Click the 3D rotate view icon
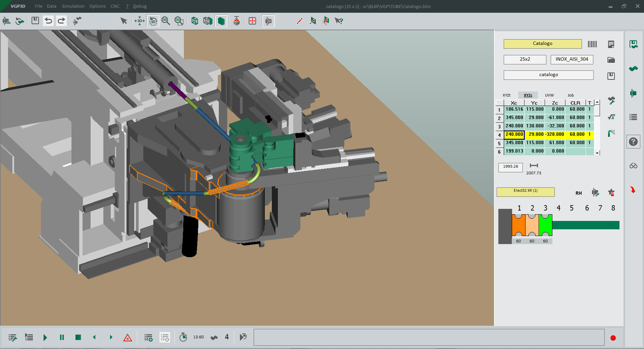Screen dimensions: 644x349 click(x=153, y=21)
